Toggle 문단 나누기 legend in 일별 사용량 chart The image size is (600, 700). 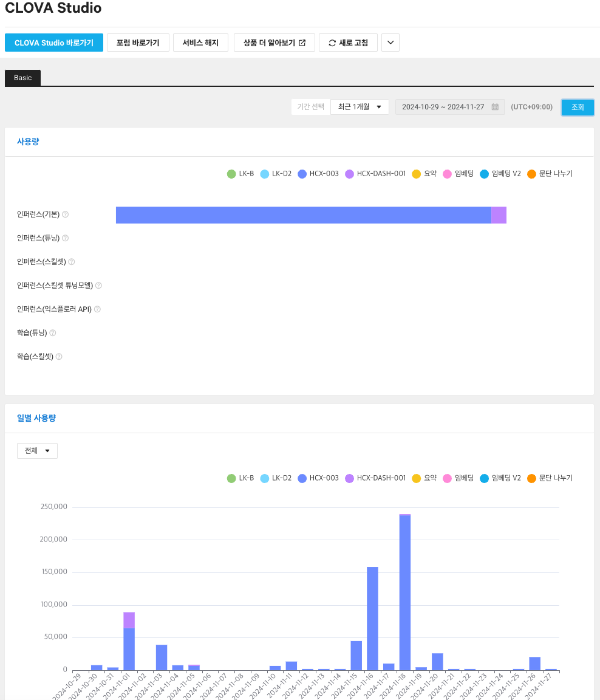click(x=550, y=478)
